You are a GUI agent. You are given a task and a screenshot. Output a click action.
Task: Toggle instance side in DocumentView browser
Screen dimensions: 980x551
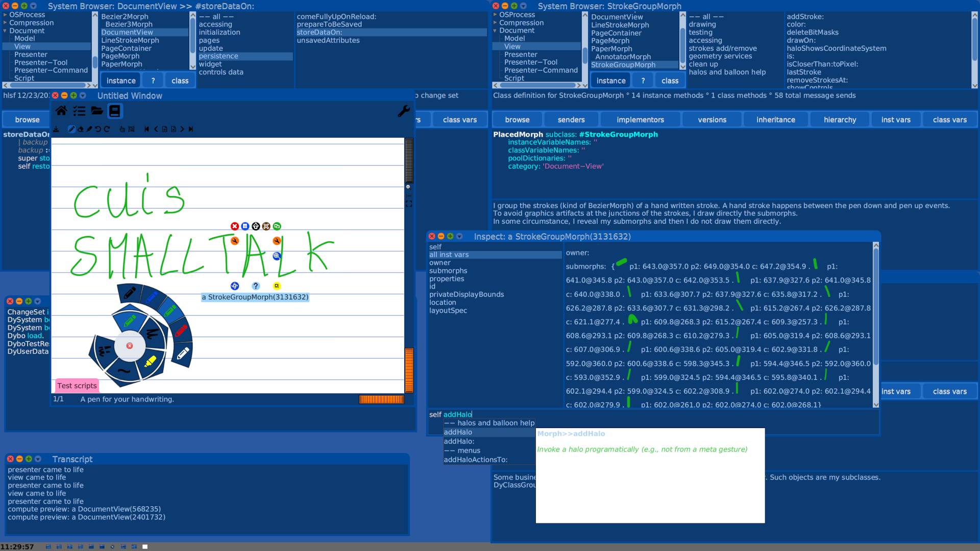pos(121,81)
